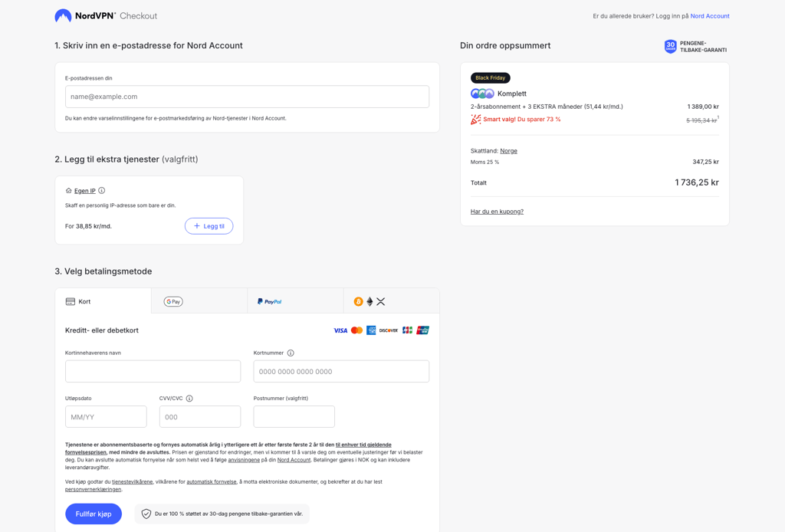
Task: Click the XRP icon in crypto tab
Action: point(381,301)
